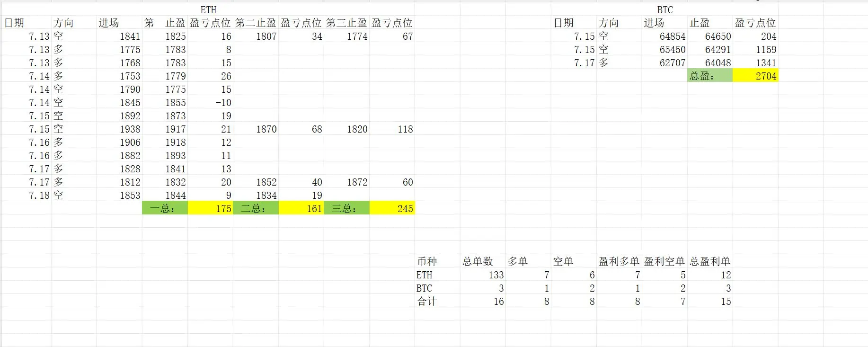Click the loss value cell -10
The height and width of the screenshot is (347, 868).
click(x=210, y=102)
